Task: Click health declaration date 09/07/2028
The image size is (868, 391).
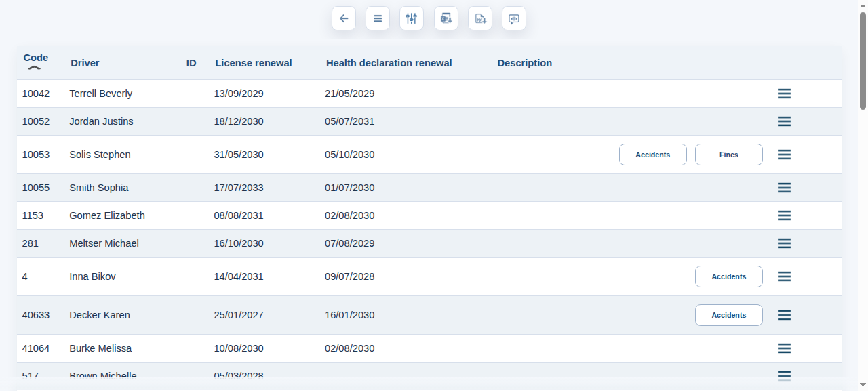Action: tap(350, 276)
